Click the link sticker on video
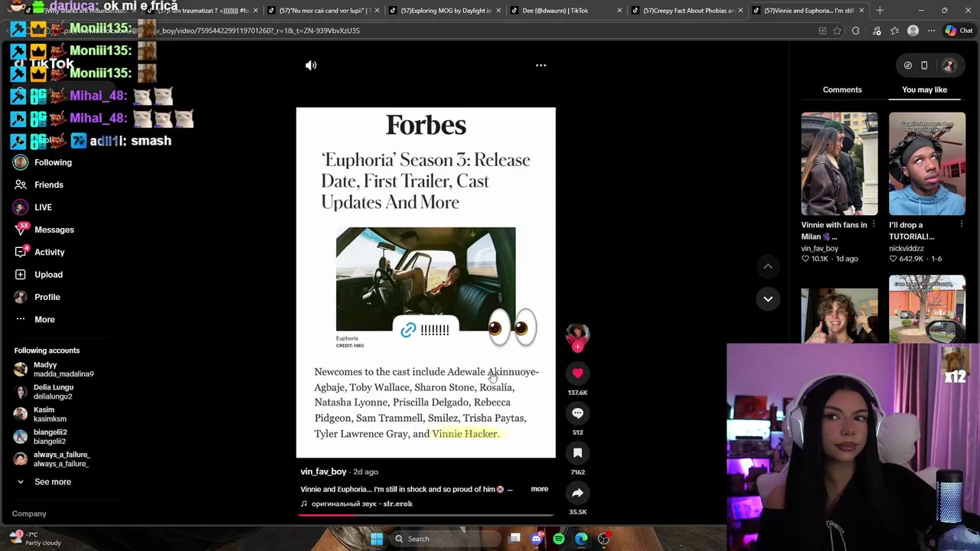Viewport: 980px width, 551px height. [x=426, y=330]
